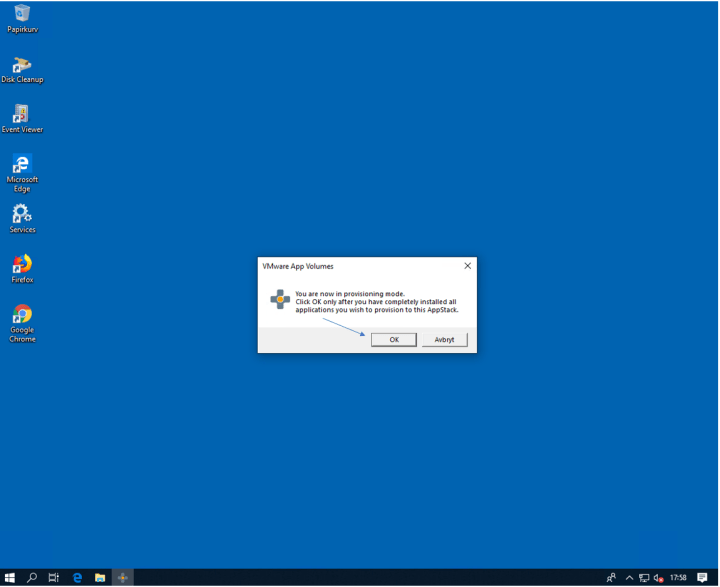Open the Windows Start menu
720x587 pixels.
pyautogui.click(x=10, y=578)
